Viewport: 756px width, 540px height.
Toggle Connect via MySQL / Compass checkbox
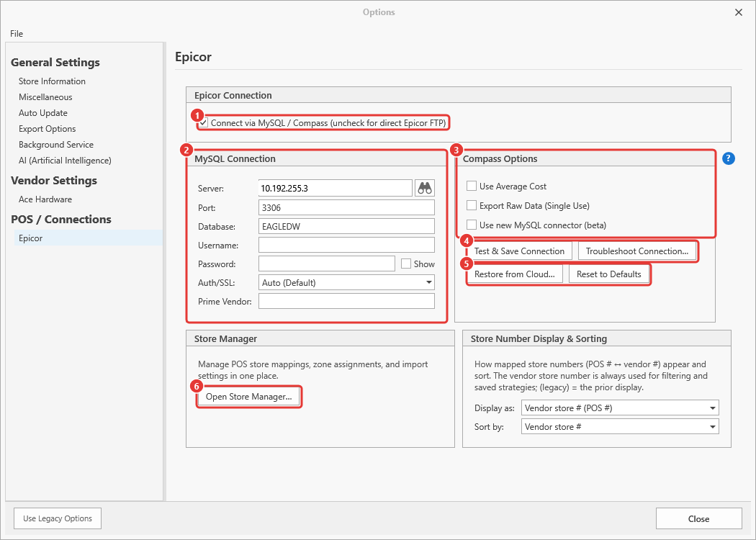tap(204, 123)
